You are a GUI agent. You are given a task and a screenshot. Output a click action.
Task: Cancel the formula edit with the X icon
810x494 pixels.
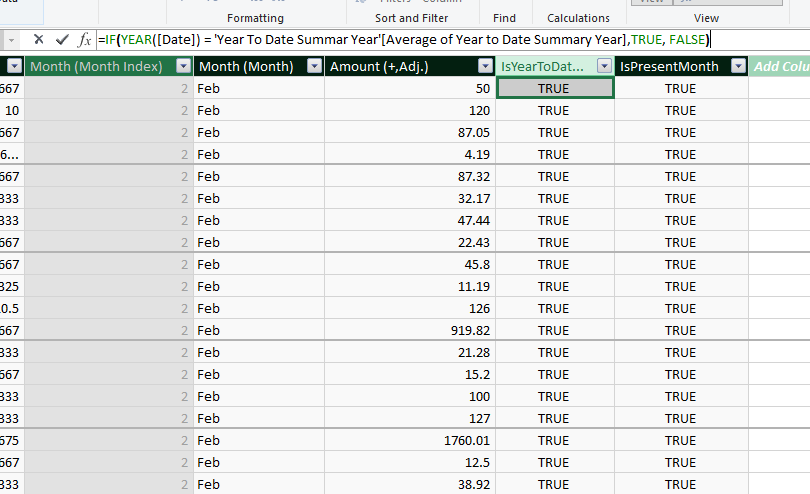click(38, 40)
